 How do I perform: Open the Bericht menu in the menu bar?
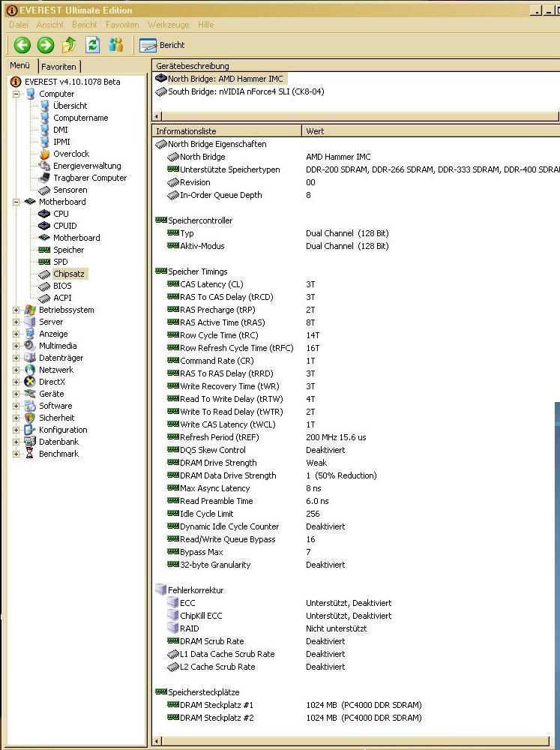click(84, 25)
